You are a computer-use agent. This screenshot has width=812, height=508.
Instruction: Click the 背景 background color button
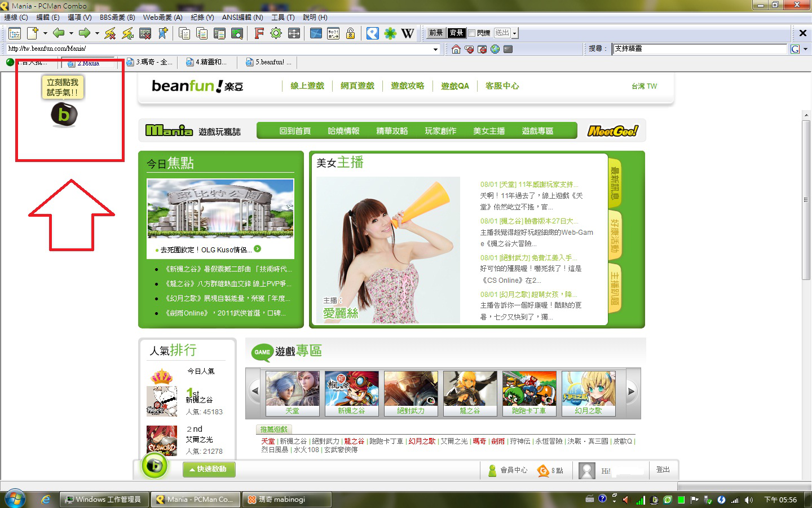tap(456, 33)
